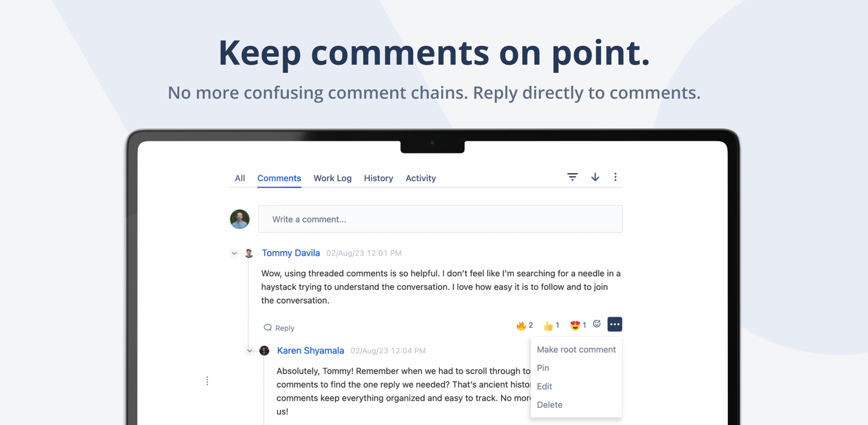Open the History tab
868x425 pixels.
tap(378, 178)
